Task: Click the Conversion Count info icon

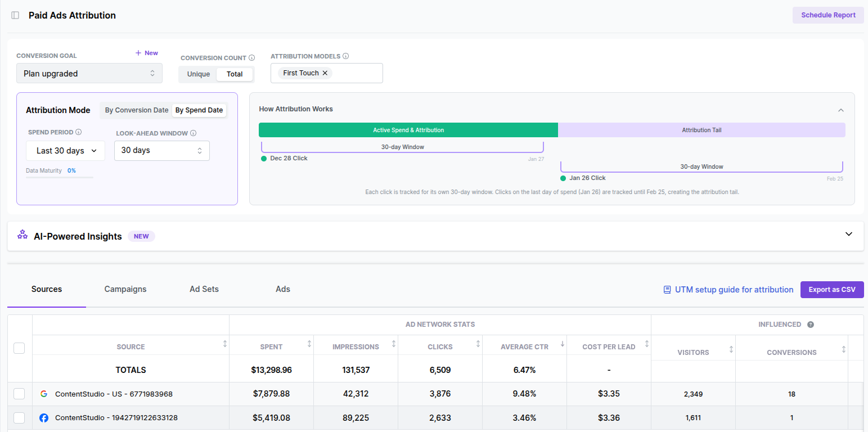Action: point(251,58)
